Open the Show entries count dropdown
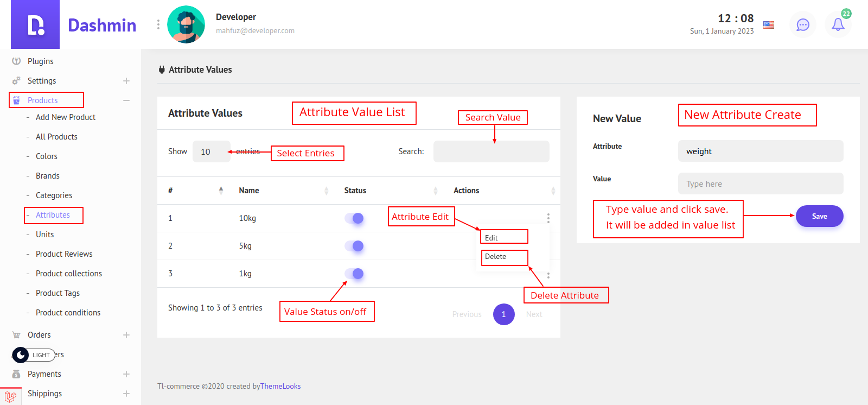This screenshot has height=405, width=868. pos(211,151)
